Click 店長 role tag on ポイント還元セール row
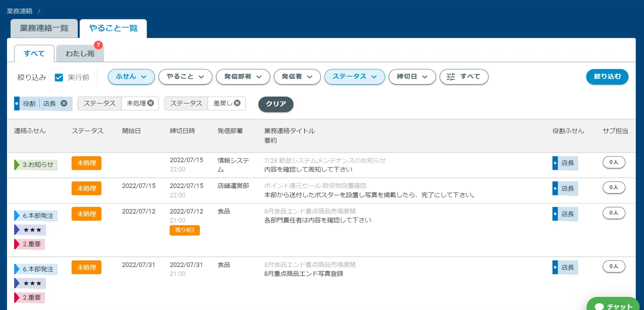Image resolution: width=644 pixels, height=310 pixels. pyautogui.click(x=565, y=188)
